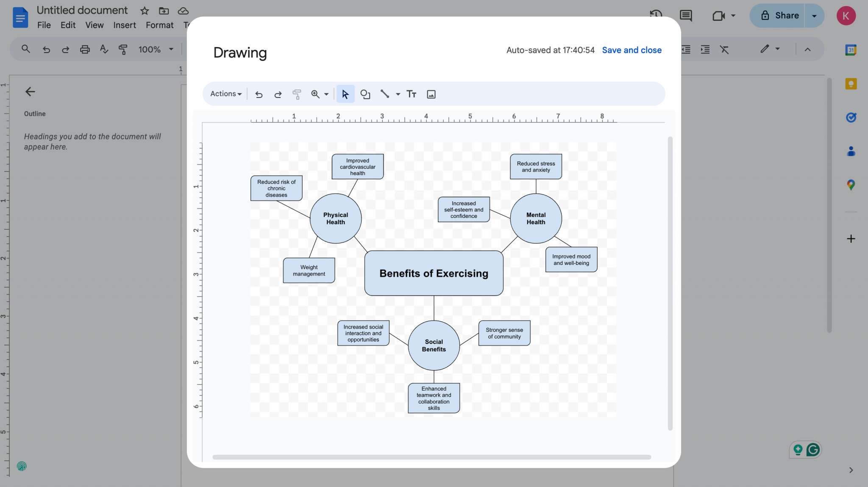This screenshot has width=868, height=487.
Task: Activate the select arrow tool
Action: (345, 94)
